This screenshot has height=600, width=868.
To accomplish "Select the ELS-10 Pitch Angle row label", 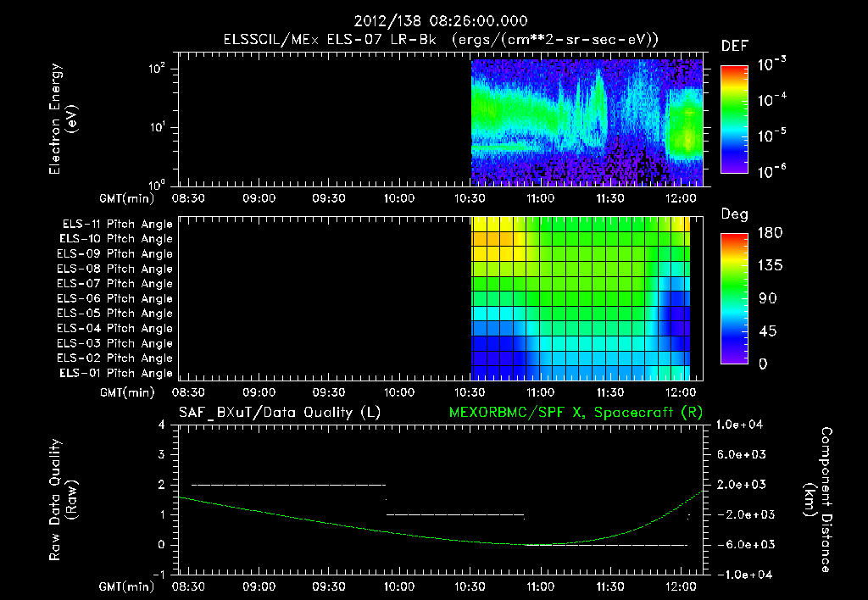I will click(x=116, y=239).
